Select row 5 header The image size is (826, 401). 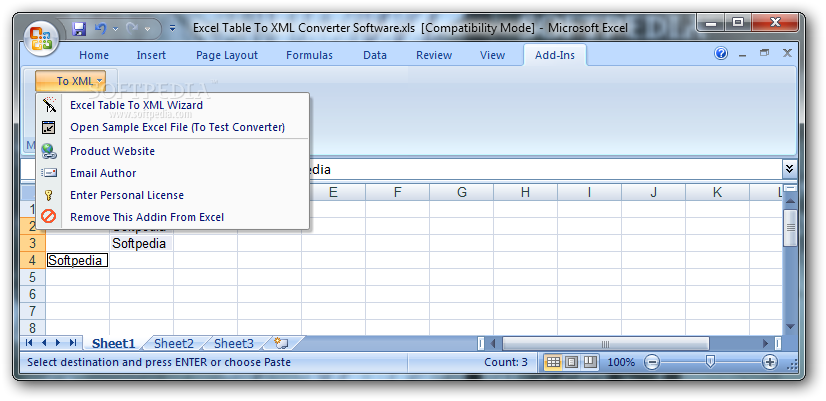pyautogui.click(x=33, y=277)
